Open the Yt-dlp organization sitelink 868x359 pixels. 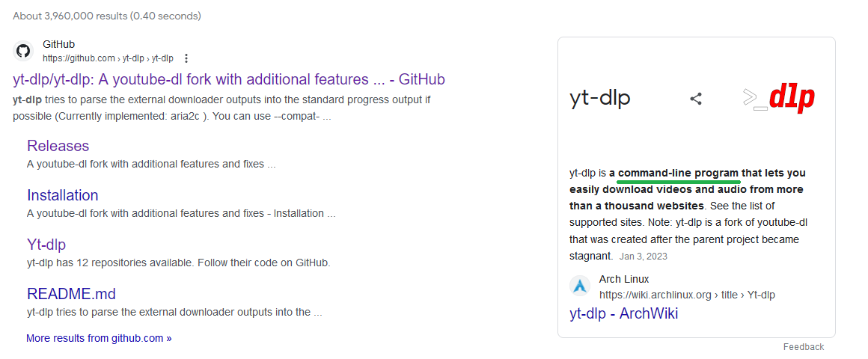click(46, 245)
